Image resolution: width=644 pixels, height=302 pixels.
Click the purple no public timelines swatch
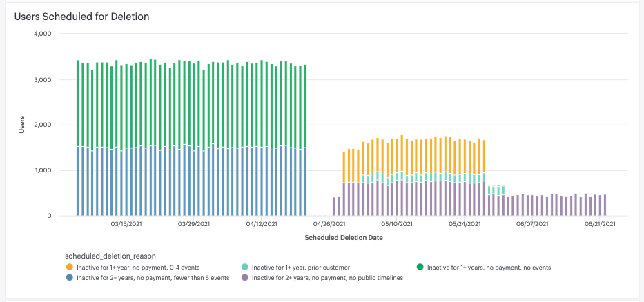tap(244, 278)
